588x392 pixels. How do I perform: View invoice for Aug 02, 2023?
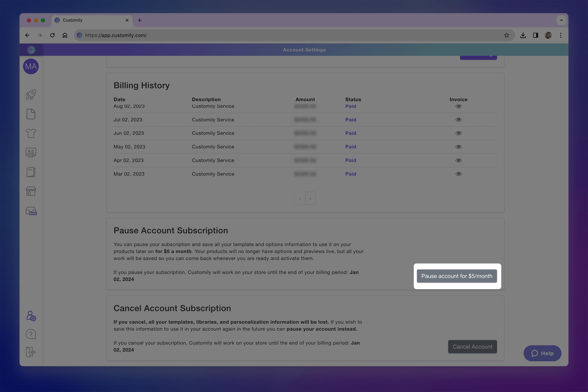tap(459, 106)
